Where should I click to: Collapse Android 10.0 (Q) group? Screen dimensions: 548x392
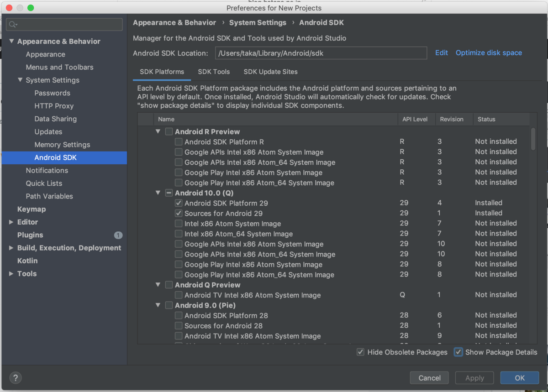point(158,193)
